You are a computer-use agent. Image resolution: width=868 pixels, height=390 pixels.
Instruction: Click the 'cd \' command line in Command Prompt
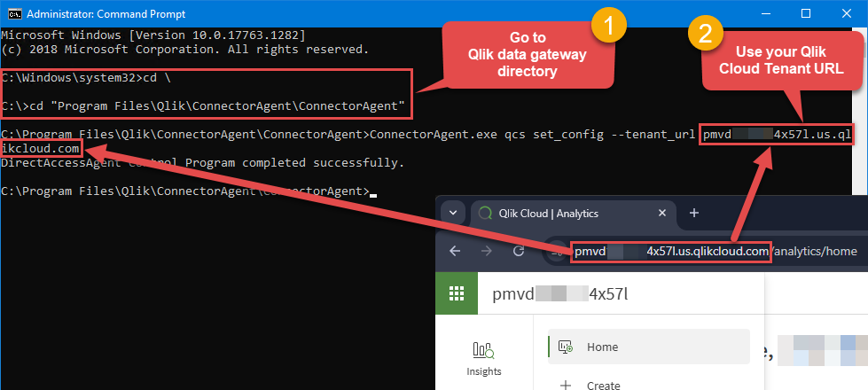85,77
